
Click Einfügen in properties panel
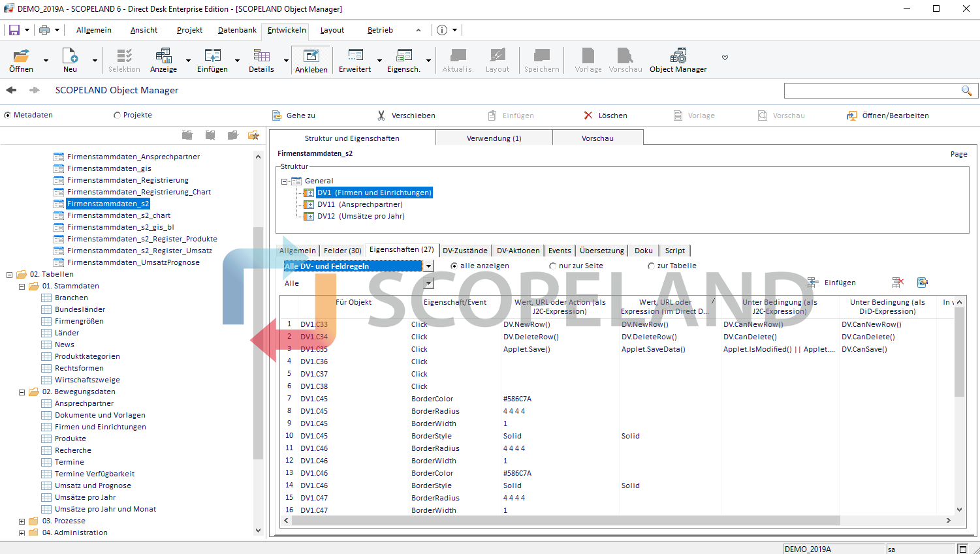[832, 283]
